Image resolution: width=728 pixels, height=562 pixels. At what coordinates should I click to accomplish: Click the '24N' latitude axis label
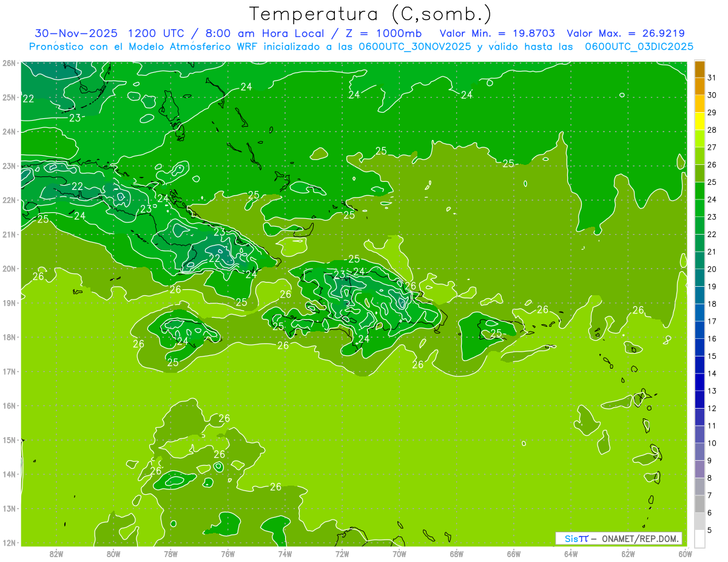coord(8,132)
